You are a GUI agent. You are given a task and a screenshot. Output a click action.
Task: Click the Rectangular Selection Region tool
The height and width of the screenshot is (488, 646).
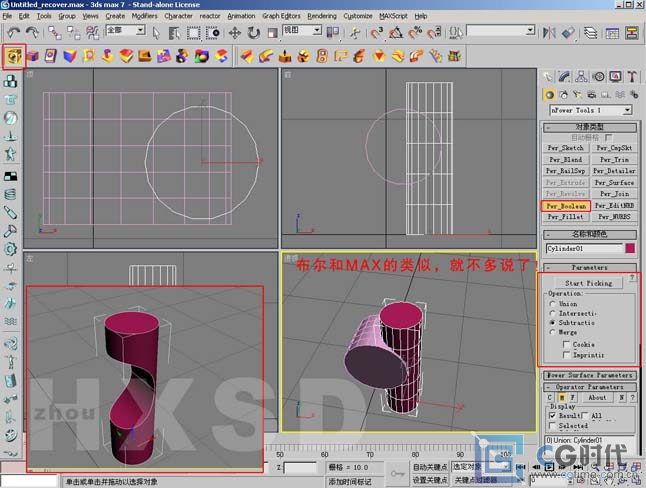click(193, 33)
